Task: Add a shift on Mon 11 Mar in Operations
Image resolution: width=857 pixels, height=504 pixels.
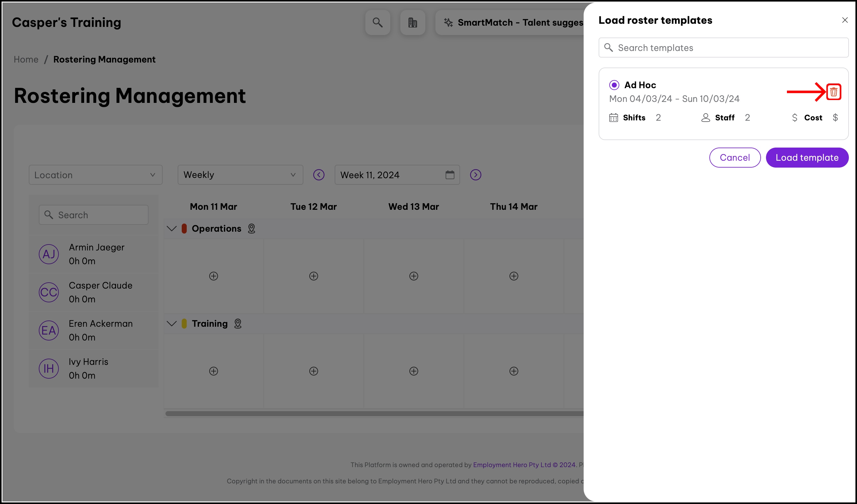Action: [214, 276]
